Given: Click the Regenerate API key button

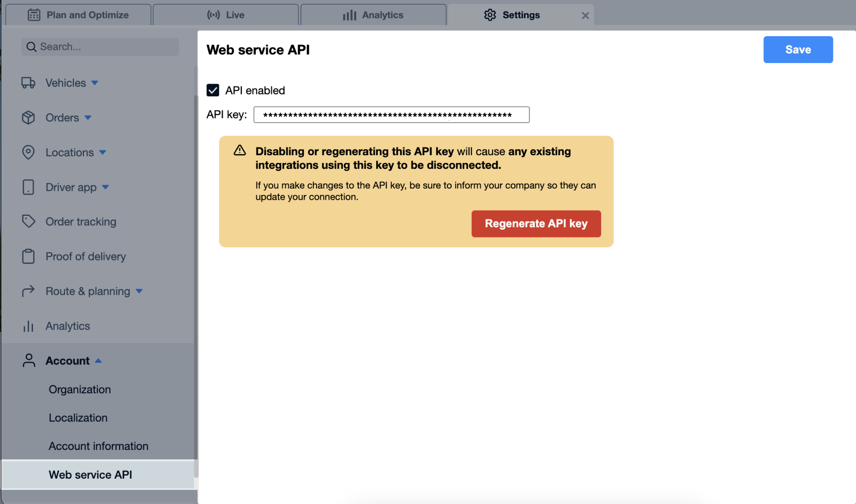Looking at the screenshot, I should pyautogui.click(x=536, y=224).
